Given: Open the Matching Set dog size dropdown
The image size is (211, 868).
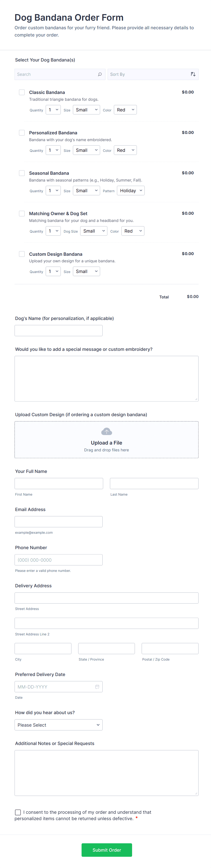Looking at the screenshot, I should click(x=93, y=231).
